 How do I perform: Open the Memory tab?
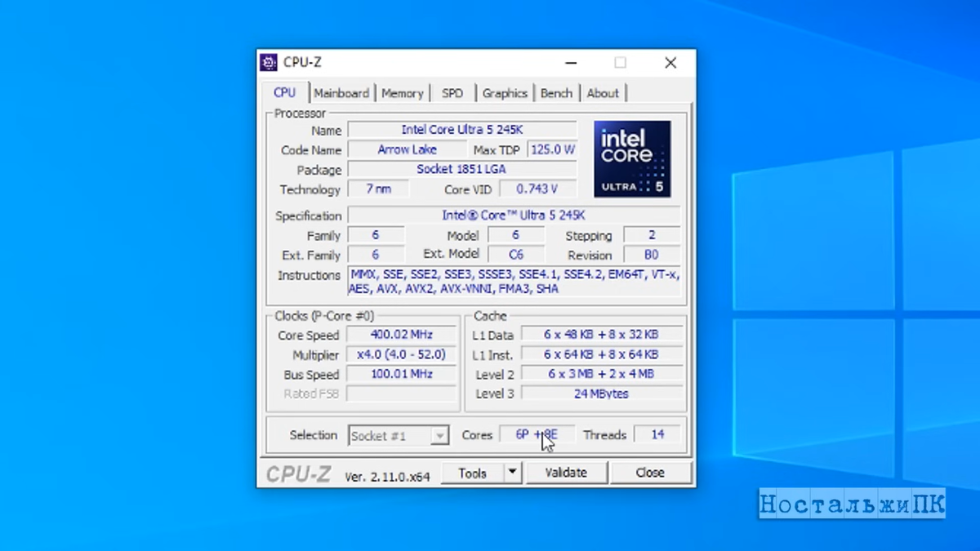click(x=402, y=93)
